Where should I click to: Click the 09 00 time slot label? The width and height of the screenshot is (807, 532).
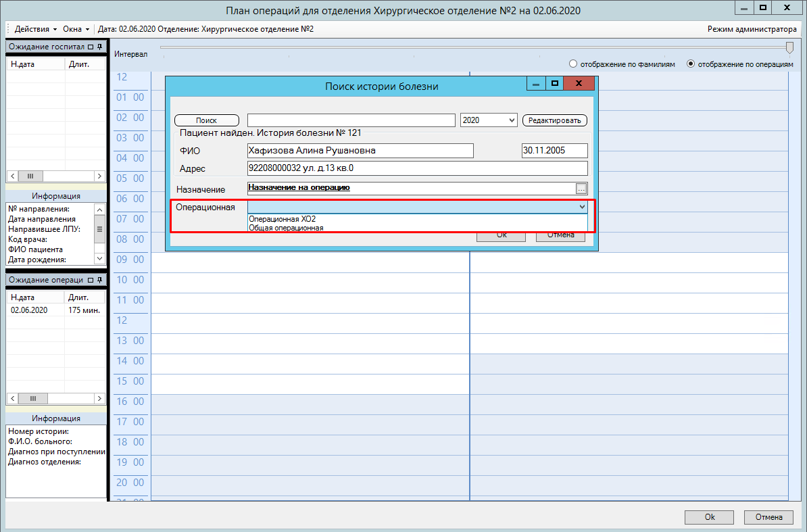(x=130, y=260)
